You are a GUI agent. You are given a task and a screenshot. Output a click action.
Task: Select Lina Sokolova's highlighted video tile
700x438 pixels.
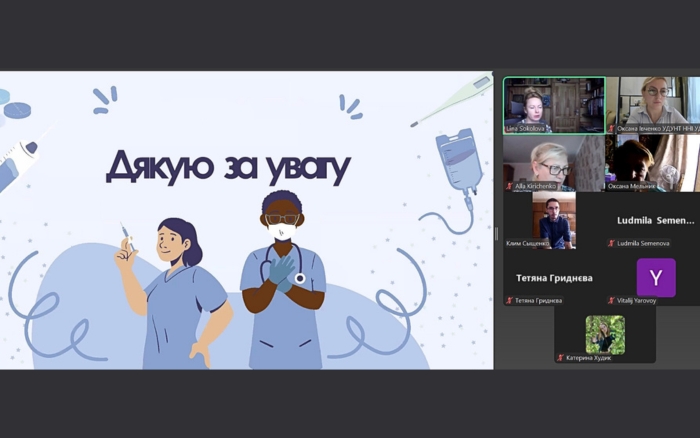[x=554, y=103]
